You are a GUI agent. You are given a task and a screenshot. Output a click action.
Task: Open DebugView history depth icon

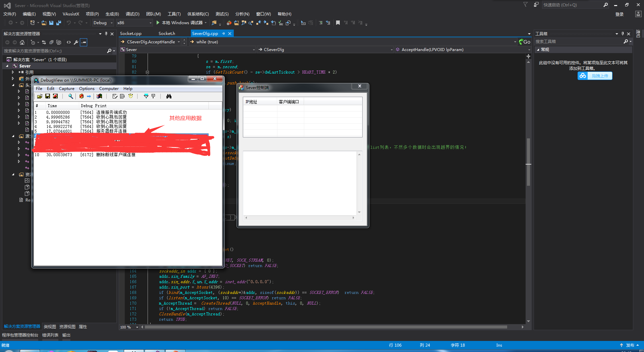tap(153, 96)
